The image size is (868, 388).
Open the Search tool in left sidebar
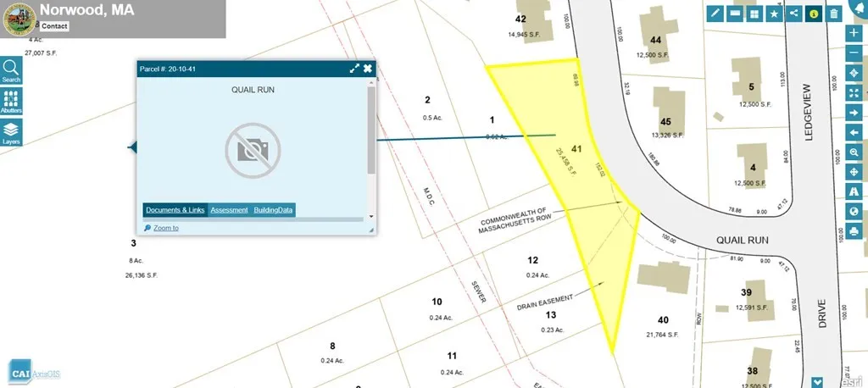11,69
